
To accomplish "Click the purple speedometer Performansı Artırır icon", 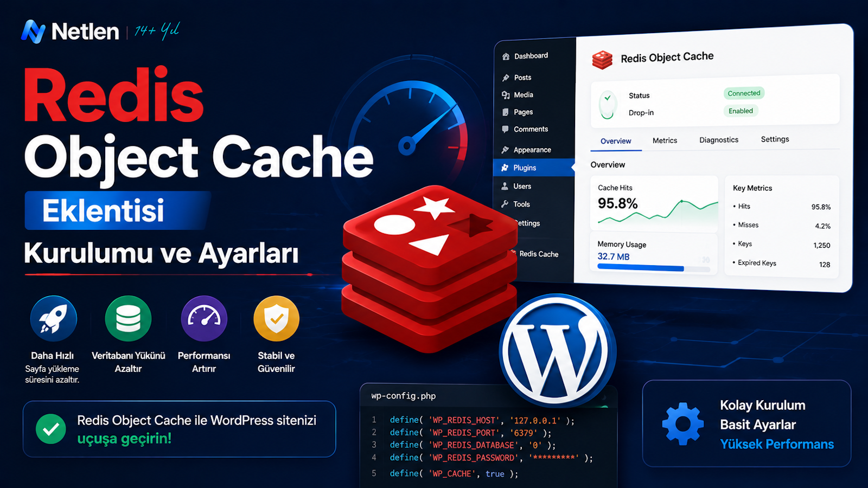I will click(x=204, y=318).
